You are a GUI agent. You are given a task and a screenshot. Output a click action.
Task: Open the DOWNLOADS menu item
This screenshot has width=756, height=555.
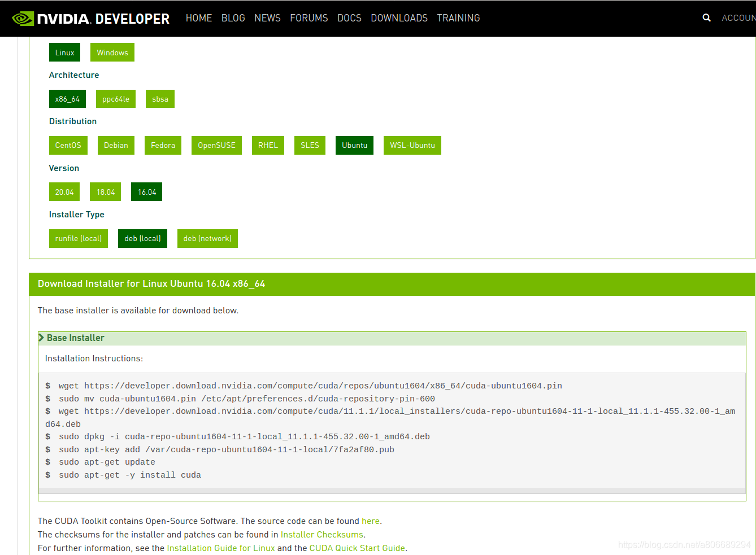[x=399, y=18]
